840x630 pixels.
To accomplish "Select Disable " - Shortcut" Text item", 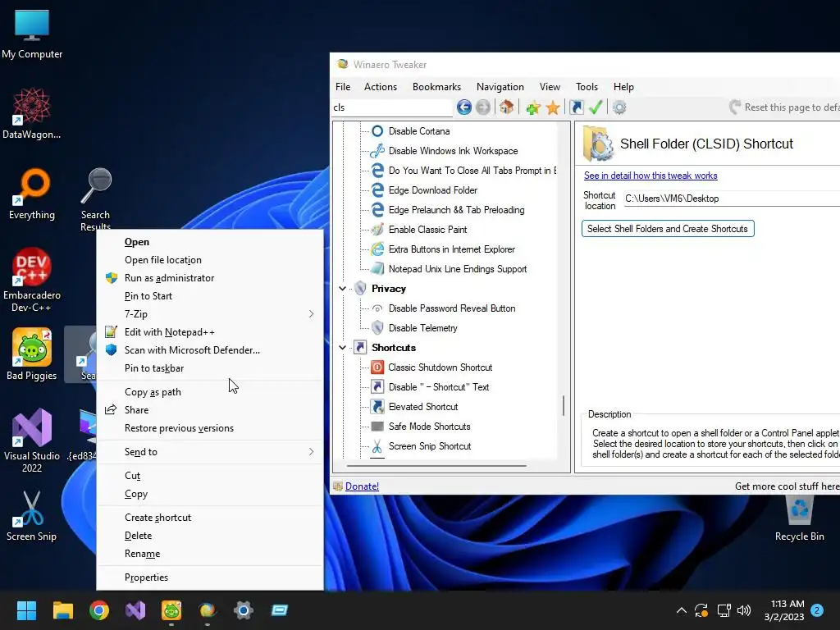I will [438, 387].
